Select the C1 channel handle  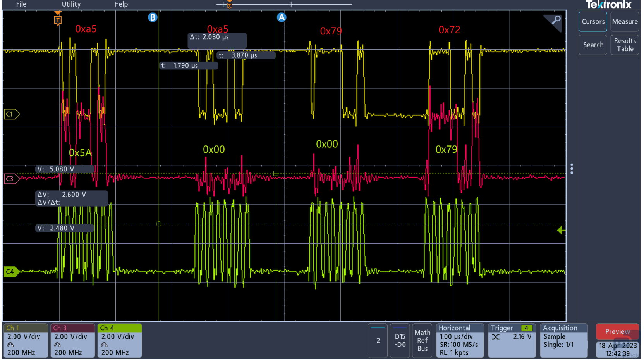click(11, 114)
